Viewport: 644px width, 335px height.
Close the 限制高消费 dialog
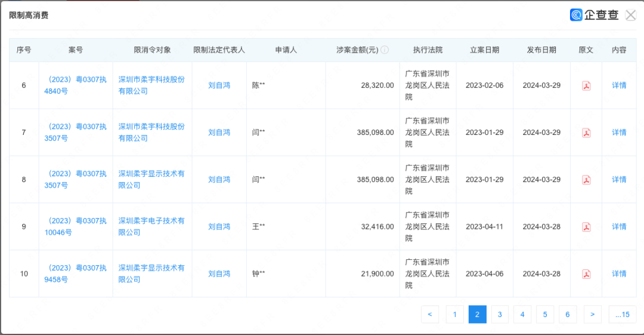[x=630, y=15]
